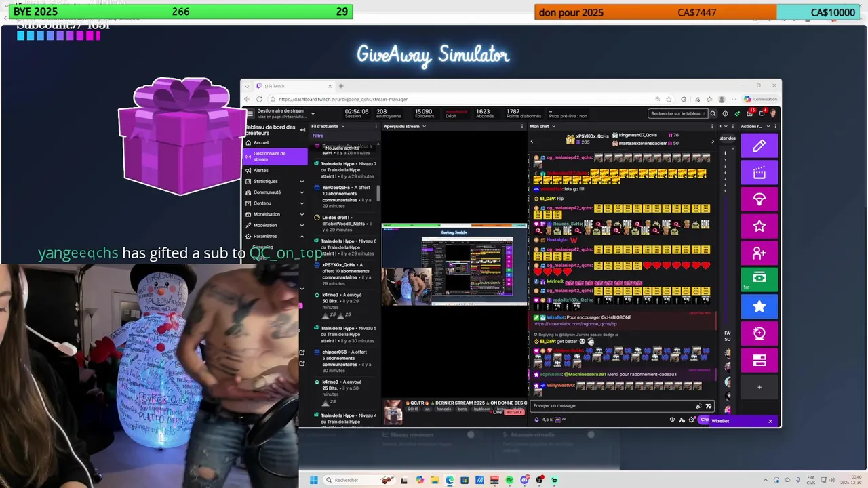This screenshot has height=488, width=868.
Task: Click the Filtre link in activity feed
Action: [x=318, y=136]
